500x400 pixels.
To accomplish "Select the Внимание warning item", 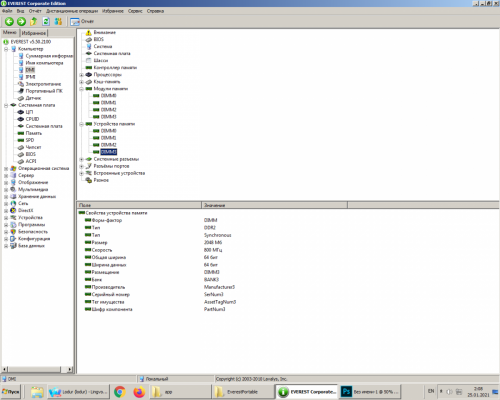I will point(105,33).
